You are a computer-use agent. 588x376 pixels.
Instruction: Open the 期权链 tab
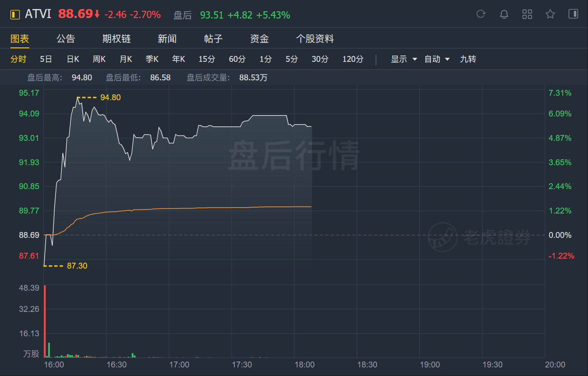point(117,39)
